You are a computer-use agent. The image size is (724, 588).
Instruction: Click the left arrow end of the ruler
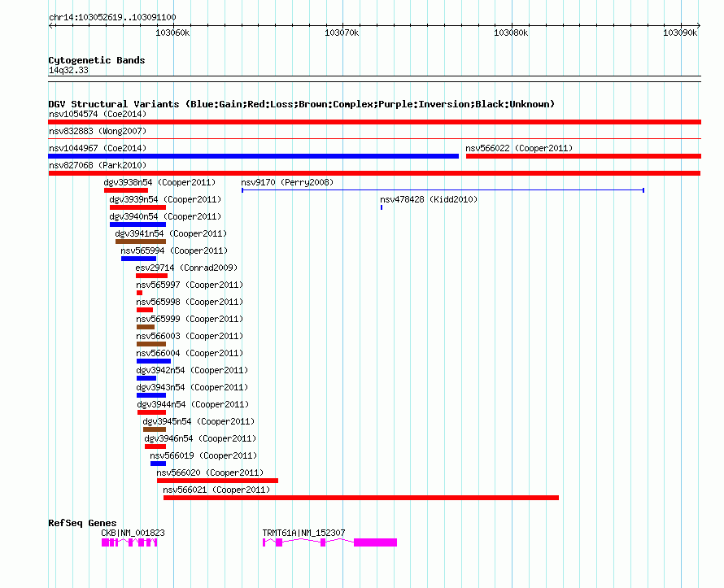[50, 25]
